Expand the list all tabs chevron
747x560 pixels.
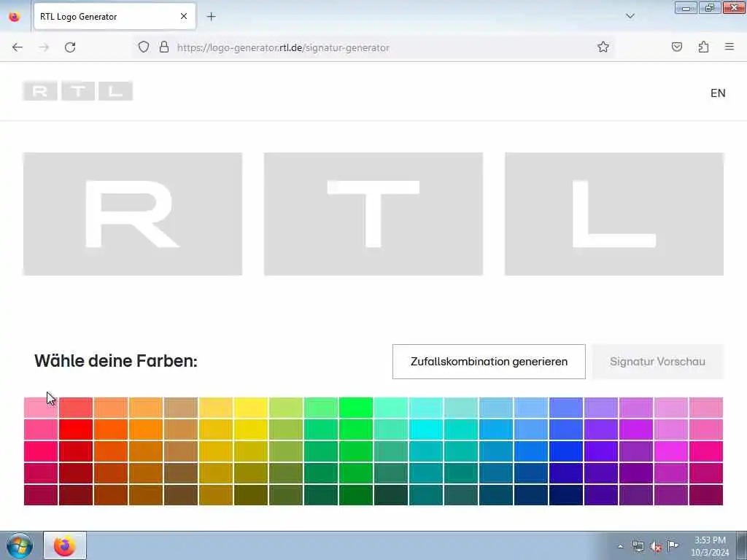(x=630, y=16)
